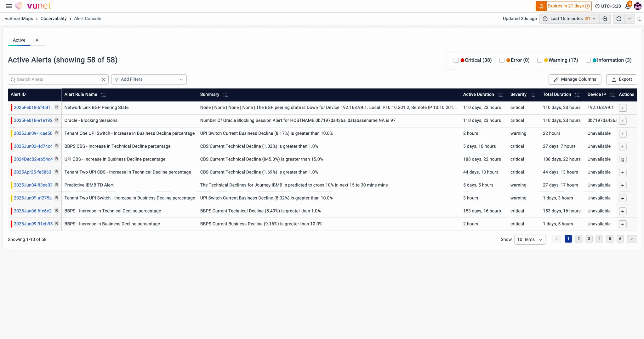Open Alert Rule Name column filter icon
The width and height of the screenshot is (644, 339).
point(103,95)
